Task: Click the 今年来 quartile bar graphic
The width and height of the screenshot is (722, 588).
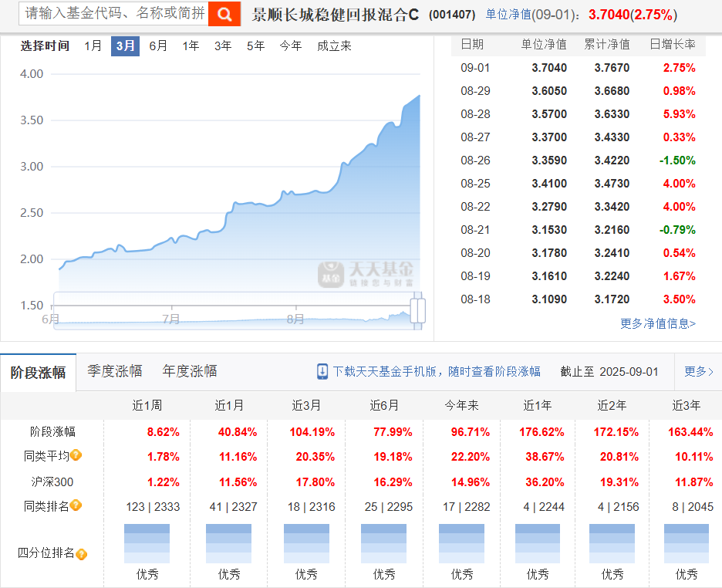Action: point(461,543)
